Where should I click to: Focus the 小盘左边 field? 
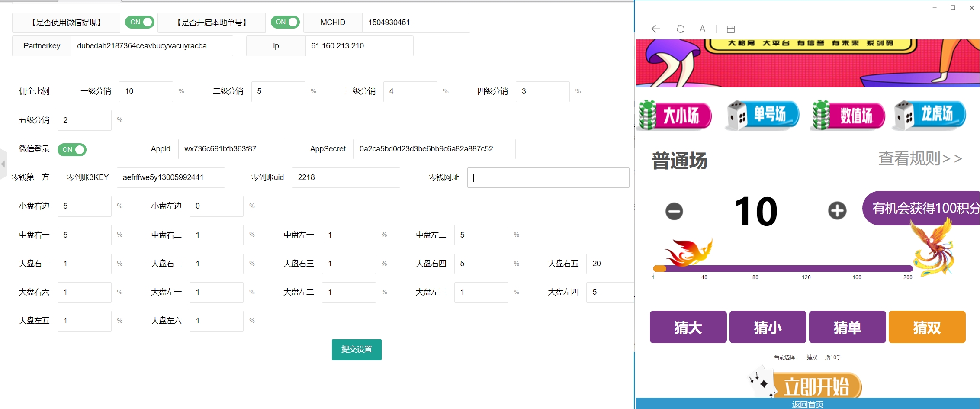coord(216,206)
